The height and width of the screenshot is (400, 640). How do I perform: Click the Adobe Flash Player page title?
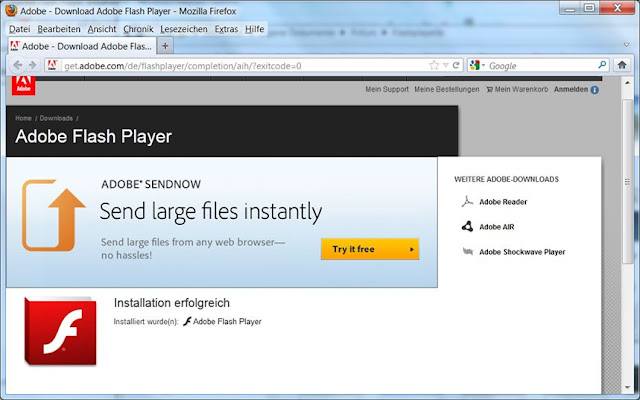(x=93, y=136)
